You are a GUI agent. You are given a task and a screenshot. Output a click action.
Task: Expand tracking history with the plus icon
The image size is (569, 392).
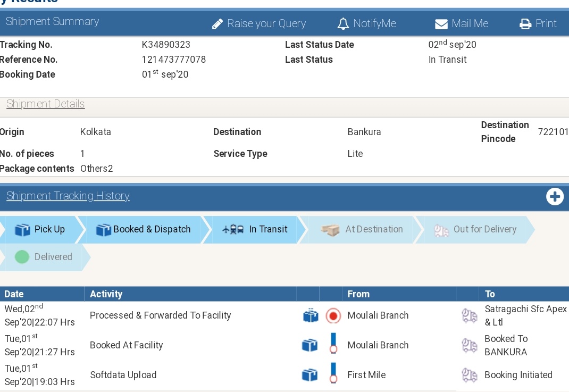click(555, 197)
